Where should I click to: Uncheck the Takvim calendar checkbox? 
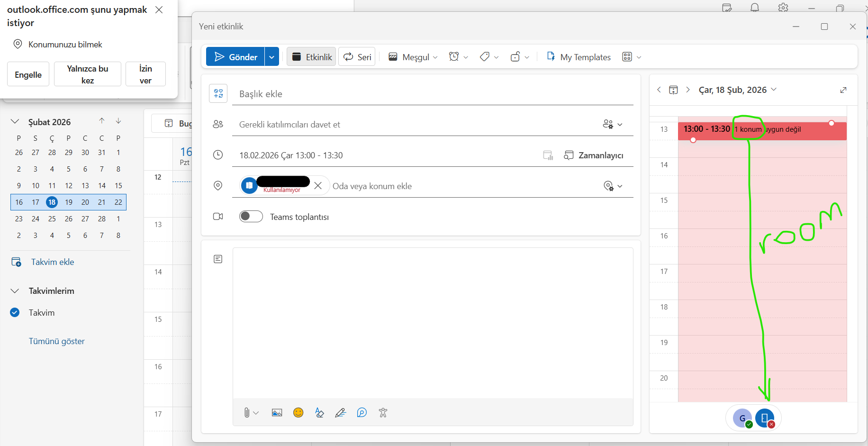(15, 312)
